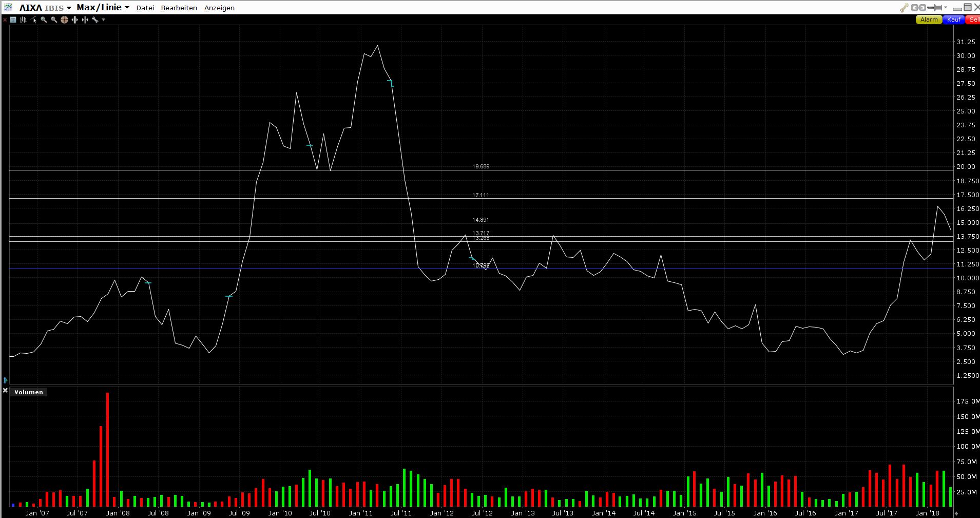Select the 13.717 horizontal line label
The width and height of the screenshot is (980, 518).
[481, 233]
